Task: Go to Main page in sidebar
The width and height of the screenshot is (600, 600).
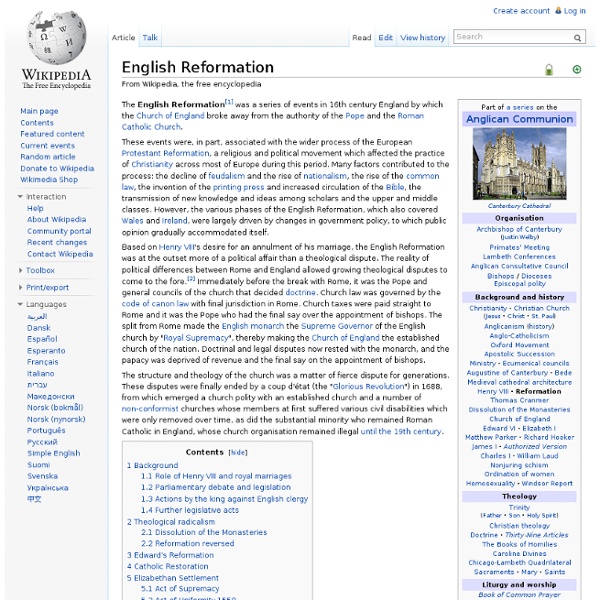Action: coord(39,111)
